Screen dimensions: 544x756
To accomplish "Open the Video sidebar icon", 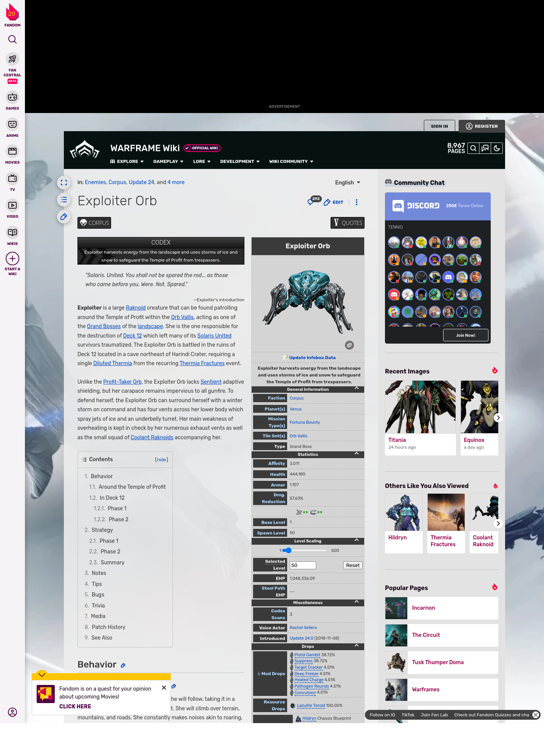I will [12, 205].
